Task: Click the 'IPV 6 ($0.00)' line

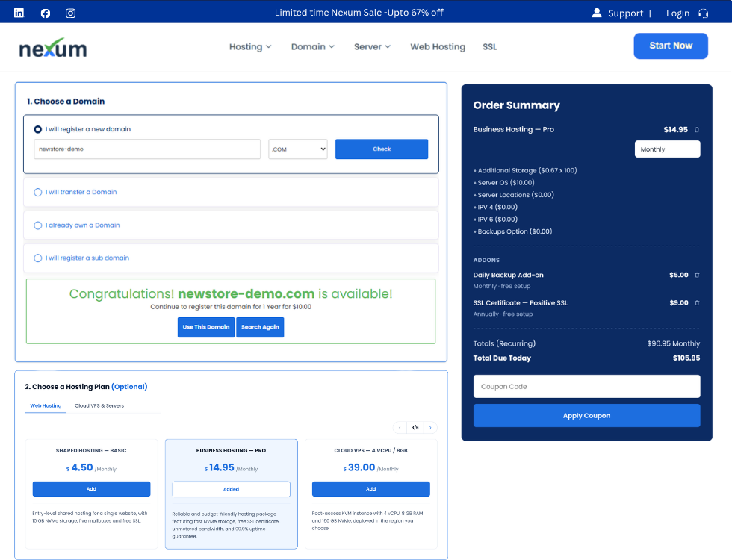Action: coord(495,219)
